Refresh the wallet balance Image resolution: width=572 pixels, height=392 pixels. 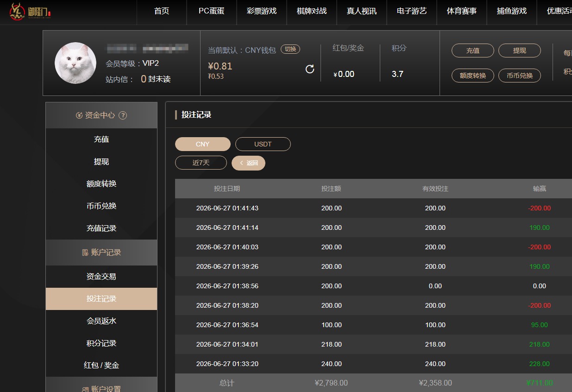[310, 69]
